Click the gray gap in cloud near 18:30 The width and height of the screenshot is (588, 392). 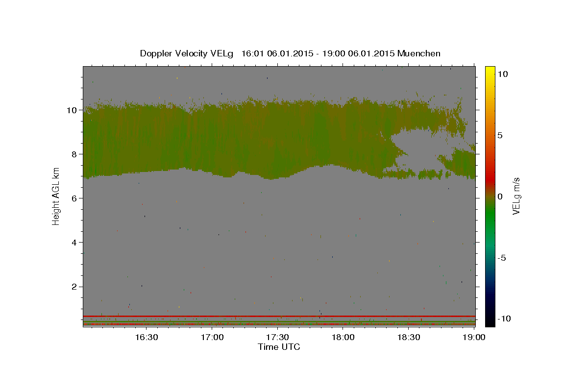tap(416, 147)
